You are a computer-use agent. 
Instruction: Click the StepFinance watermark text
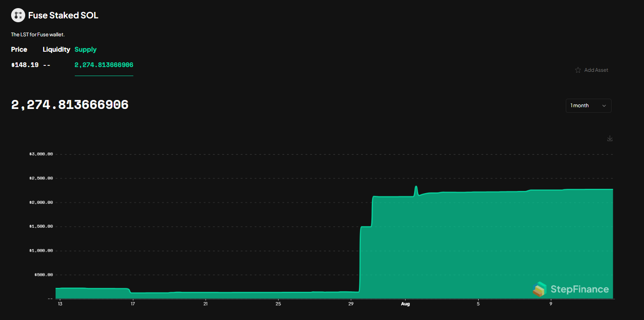(x=579, y=289)
